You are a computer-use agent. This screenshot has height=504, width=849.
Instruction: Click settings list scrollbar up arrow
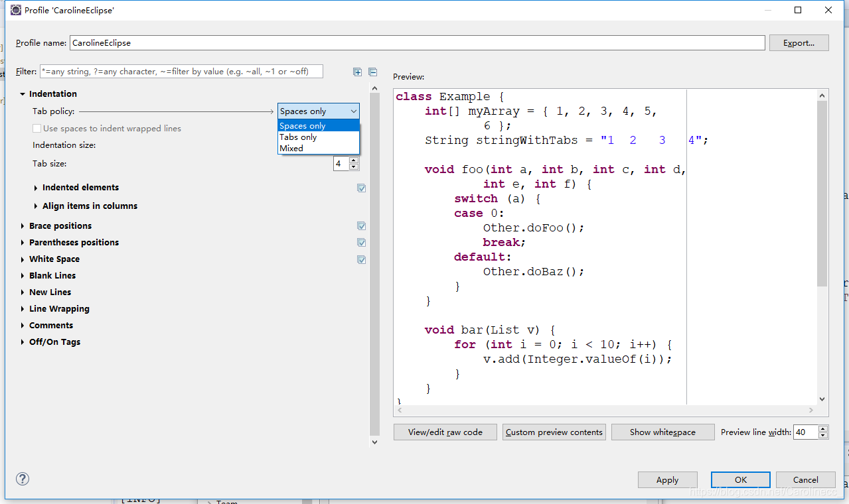pyautogui.click(x=374, y=88)
